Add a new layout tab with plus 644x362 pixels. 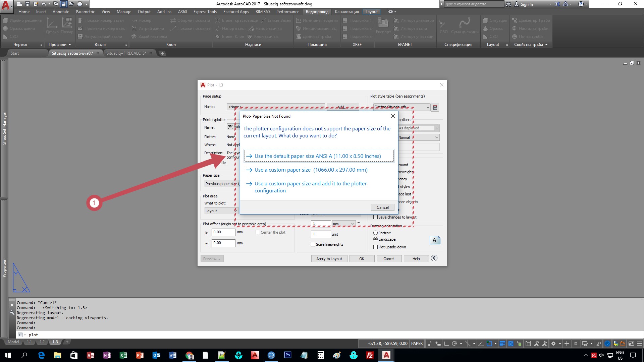pyautogui.click(x=67, y=342)
